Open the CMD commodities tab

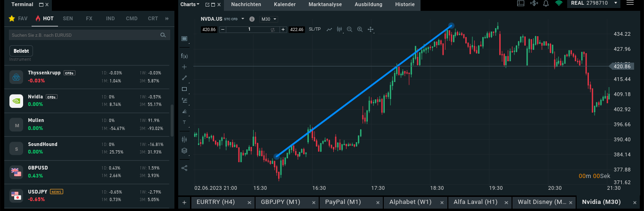132,18
